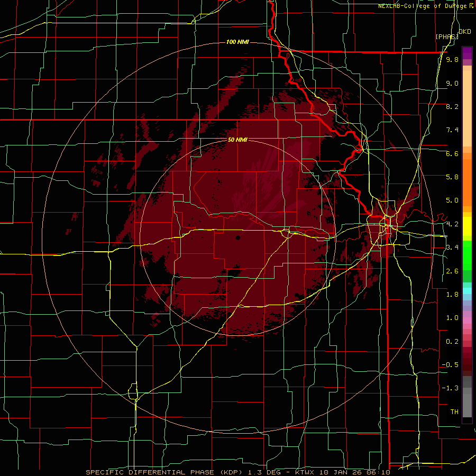
Task: Click the [PHAS] label above the color scale
Action: click(x=447, y=37)
